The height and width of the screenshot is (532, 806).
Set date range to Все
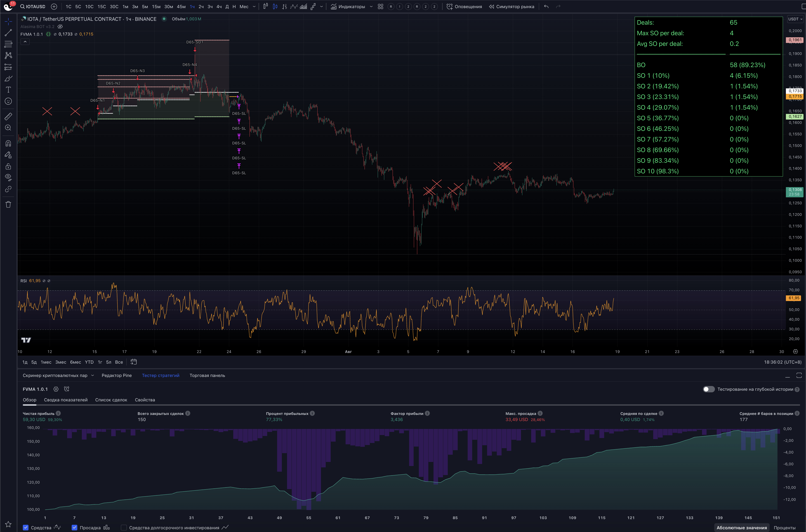119,362
